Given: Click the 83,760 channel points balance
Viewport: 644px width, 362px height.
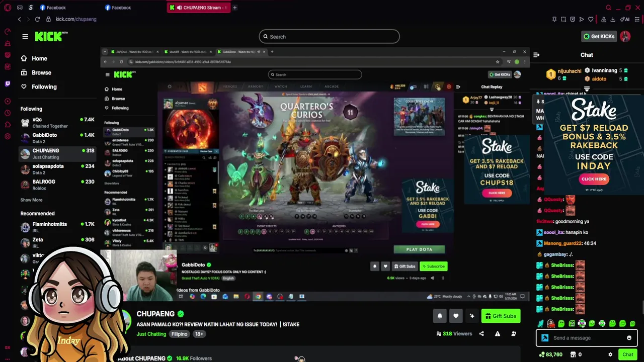Looking at the screenshot, I should [x=550, y=354].
